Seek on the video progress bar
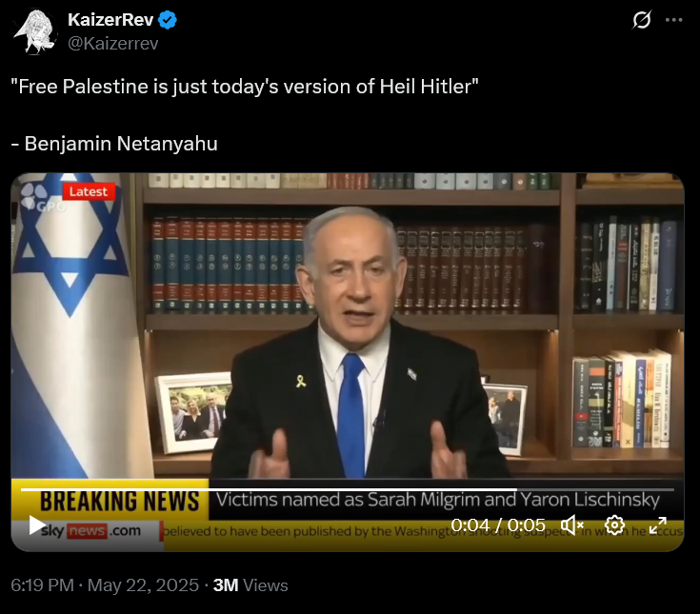The image size is (700, 614). [348, 490]
